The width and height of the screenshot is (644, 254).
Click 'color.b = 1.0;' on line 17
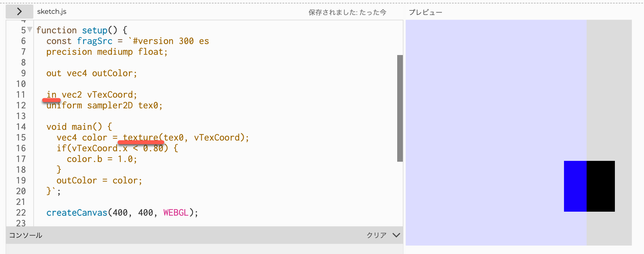102,159
